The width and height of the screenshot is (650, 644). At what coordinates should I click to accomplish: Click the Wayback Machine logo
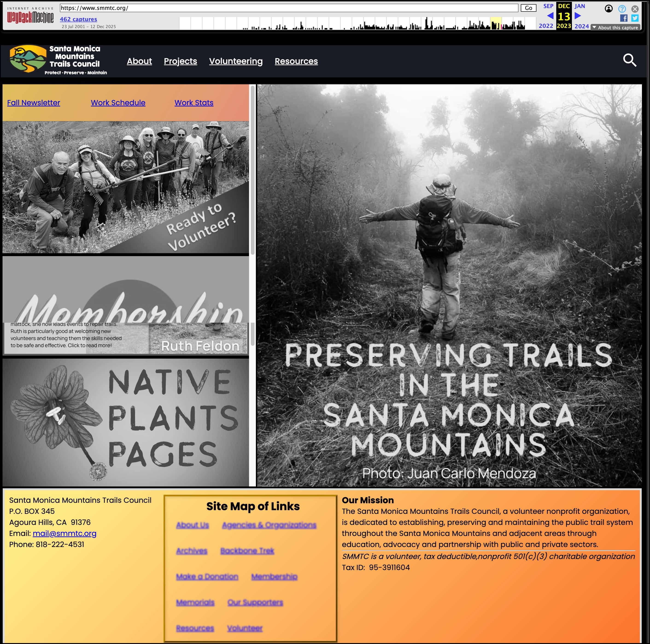pos(30,17)
